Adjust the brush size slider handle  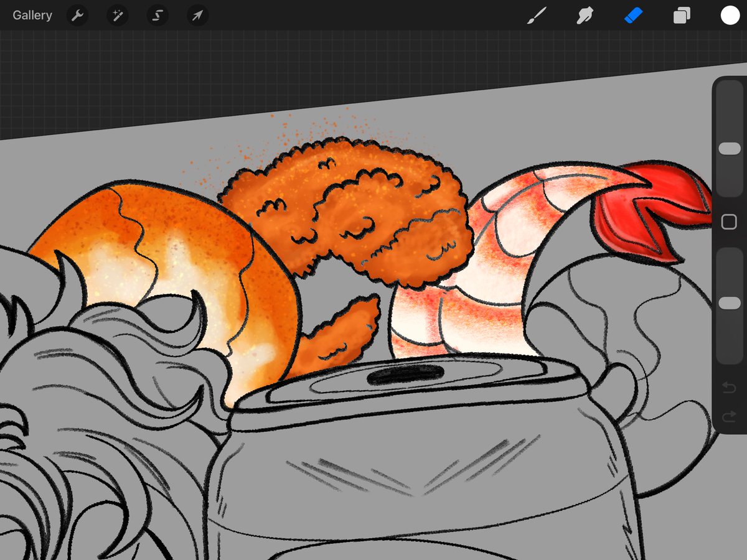click(730, 149)
